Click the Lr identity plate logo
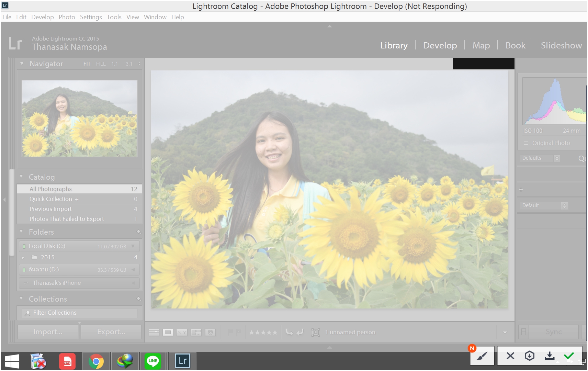Screen dimensions: 588x371 (15, 44)
